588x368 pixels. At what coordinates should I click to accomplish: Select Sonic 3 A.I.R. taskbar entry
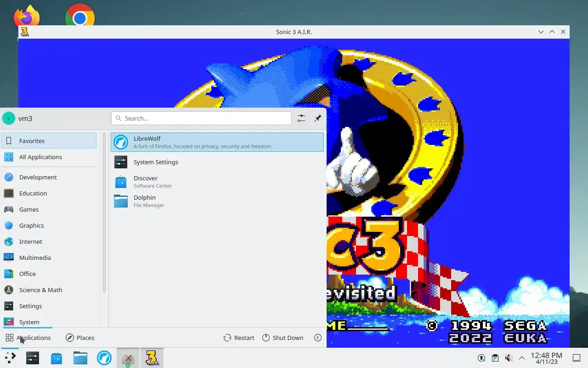click(152, 358)
